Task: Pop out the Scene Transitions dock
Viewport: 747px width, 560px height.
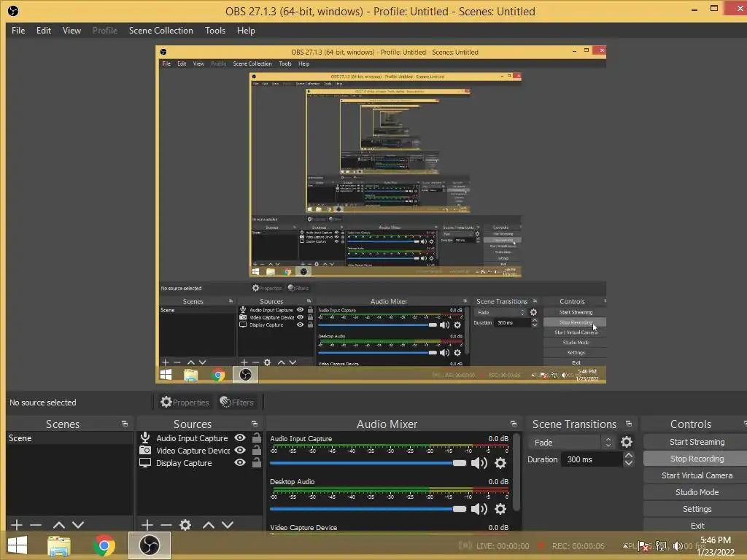Action: tap(629, 424)
